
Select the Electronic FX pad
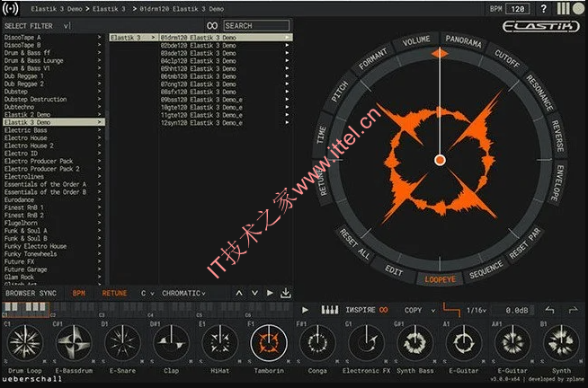(x=366, y=342)
